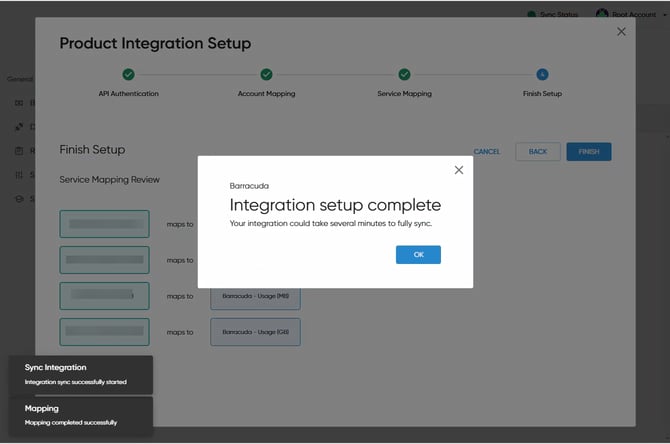The image size is (670, 444).
Task: Open Sync Status indicator in header
Action: tap(552, 15)
